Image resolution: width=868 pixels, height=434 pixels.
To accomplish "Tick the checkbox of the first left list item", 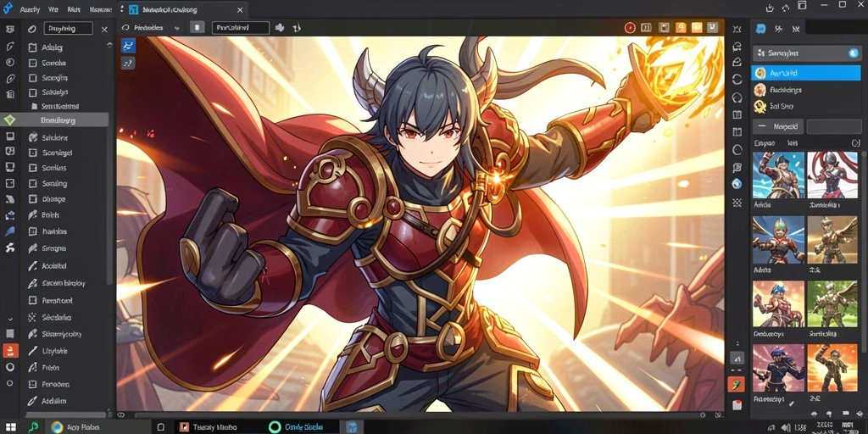I will pyautogui.click(x=32, y=47).
